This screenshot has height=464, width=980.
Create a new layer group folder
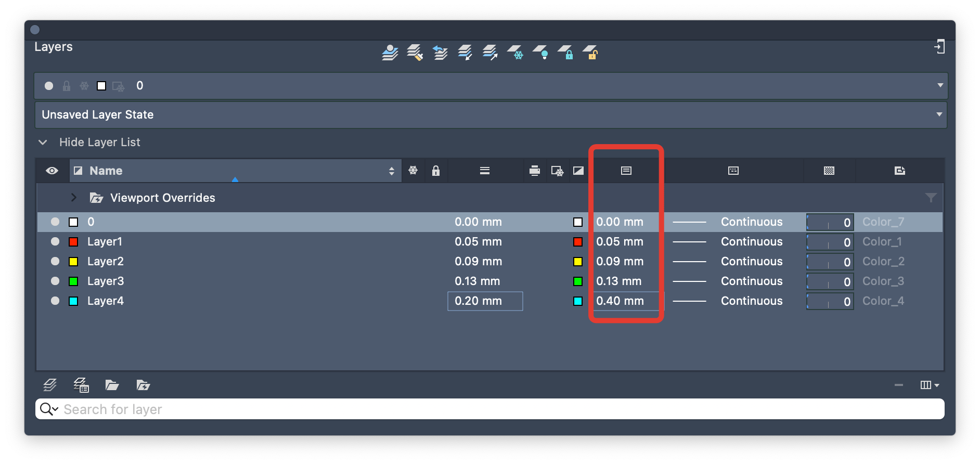112,385
